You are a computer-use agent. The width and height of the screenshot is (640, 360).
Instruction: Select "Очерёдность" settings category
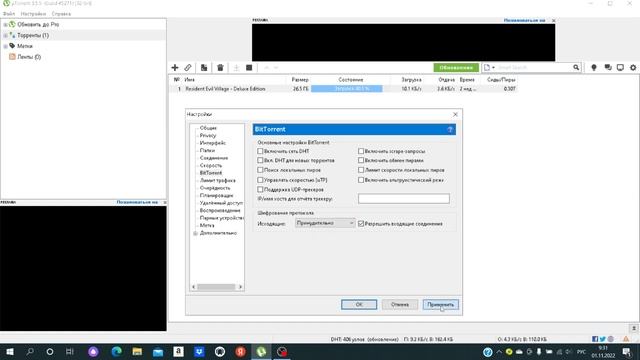[x=215, y=188]
